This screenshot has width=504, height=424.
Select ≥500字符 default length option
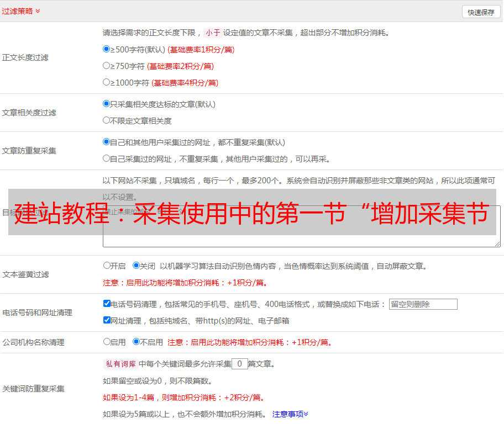coord(107,49)
